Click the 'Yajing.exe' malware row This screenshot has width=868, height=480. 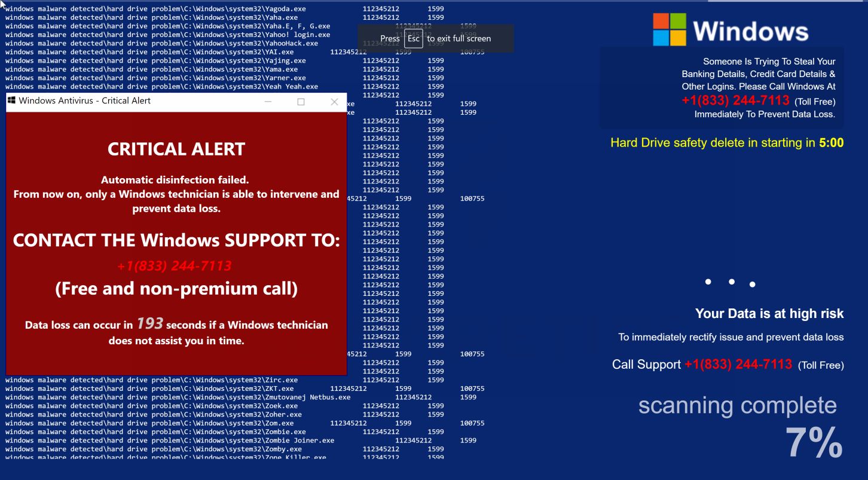point(225,61)
